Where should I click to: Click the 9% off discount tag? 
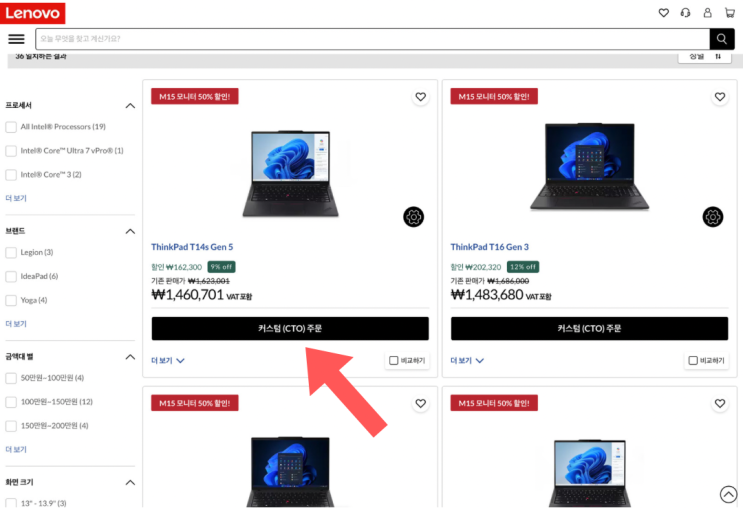(221, 267)
